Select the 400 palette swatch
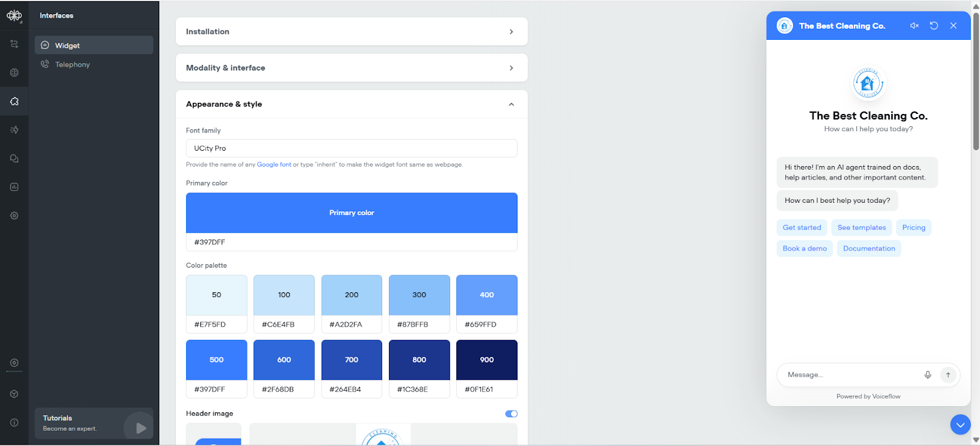This screenshot has height=446, width=980. point(487,295)
